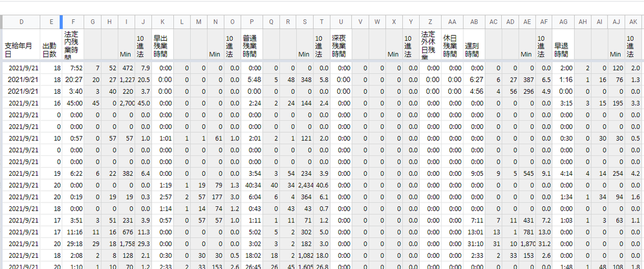
Task: Select the cell containing 20:27
Action: (73, 79)
